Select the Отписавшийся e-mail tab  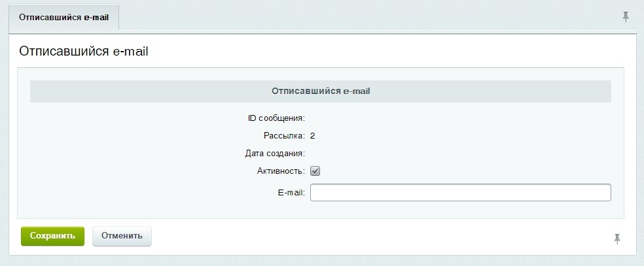coord(63,18)
